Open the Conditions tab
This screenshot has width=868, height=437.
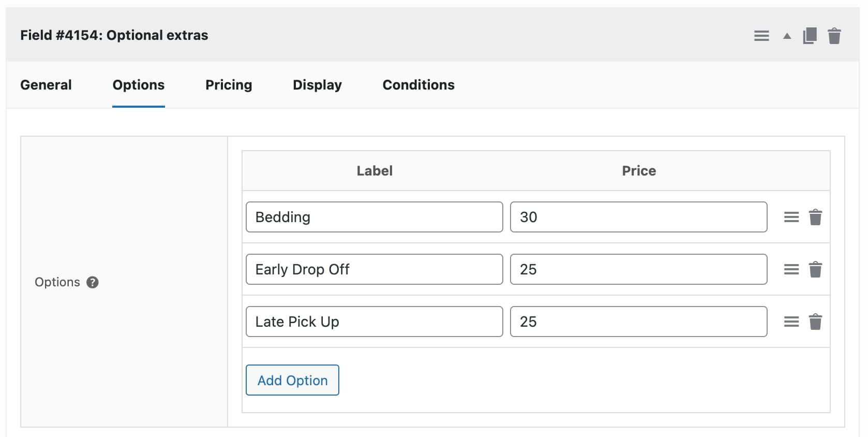point(418,85)
